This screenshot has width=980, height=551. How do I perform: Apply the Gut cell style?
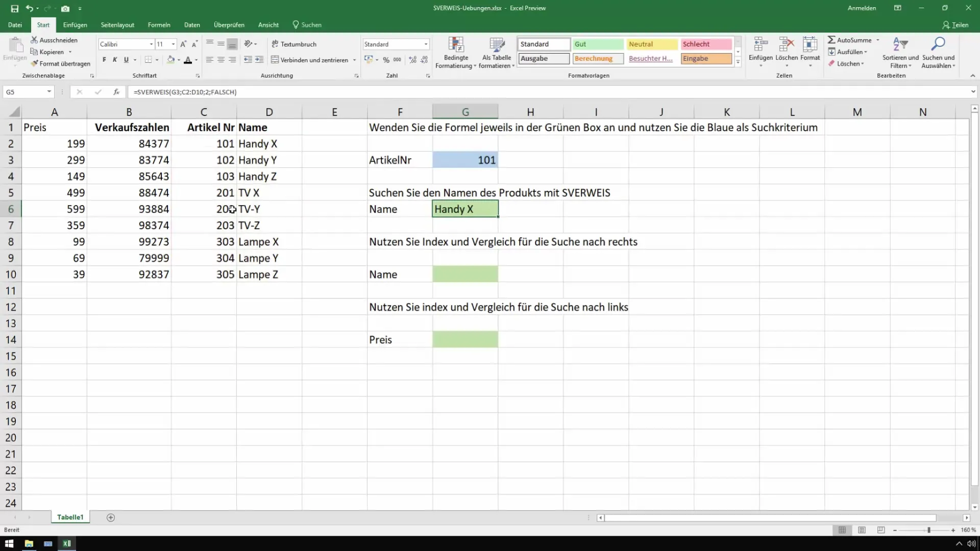598,44
